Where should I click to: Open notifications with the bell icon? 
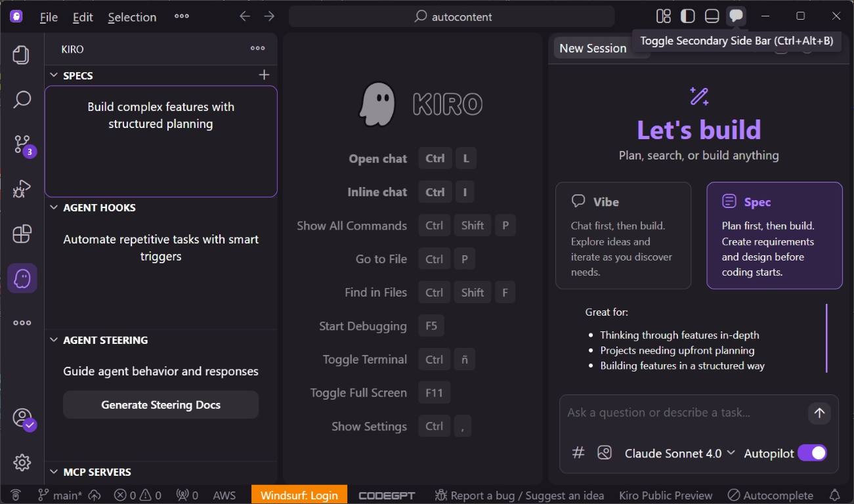(835, 495)
